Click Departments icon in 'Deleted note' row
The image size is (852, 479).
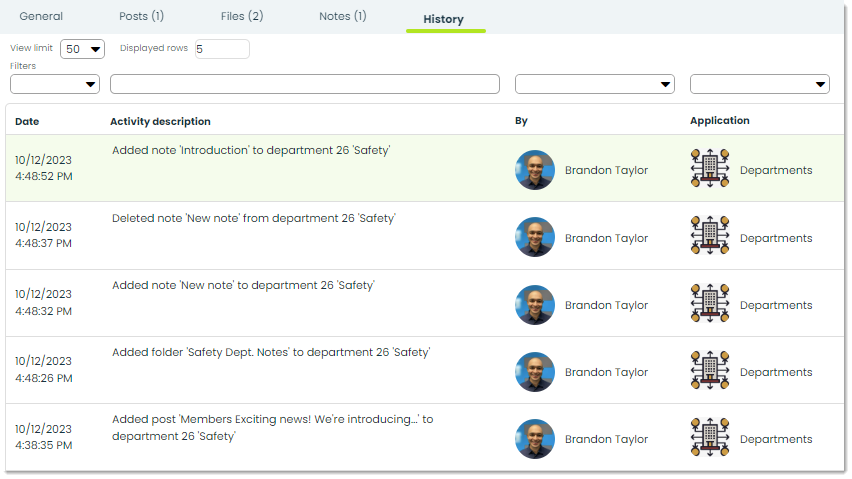coord(710,235)
